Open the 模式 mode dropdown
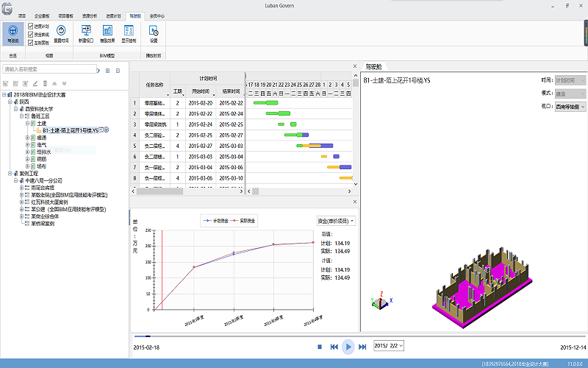Screen dimensions: 588x368 [570, 93]
